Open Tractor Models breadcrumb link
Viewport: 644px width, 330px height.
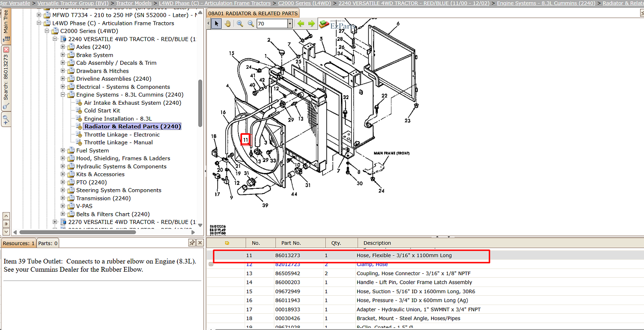pos(134,3)
